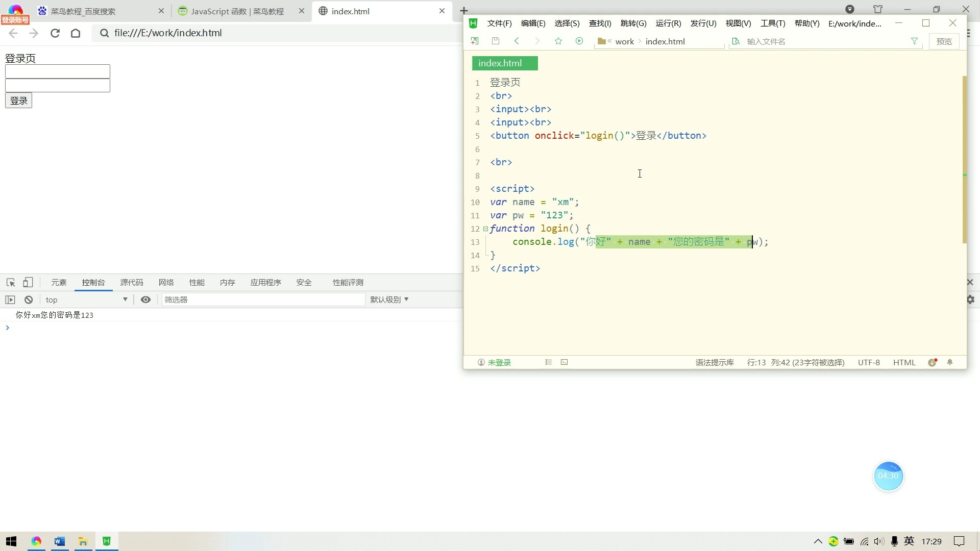Click the notification bell in editor status bar
980x551 pixels.
tap(950, 362)
